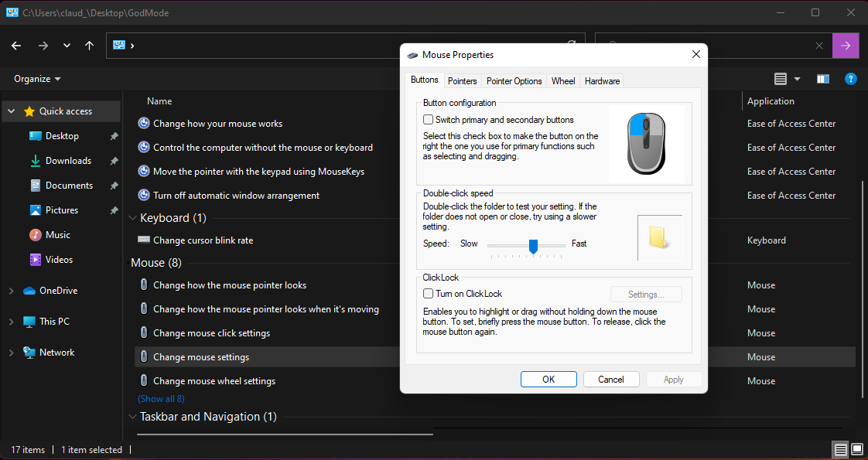
Task: Expand the OneDrive tree node
Action: pos(11,291)
